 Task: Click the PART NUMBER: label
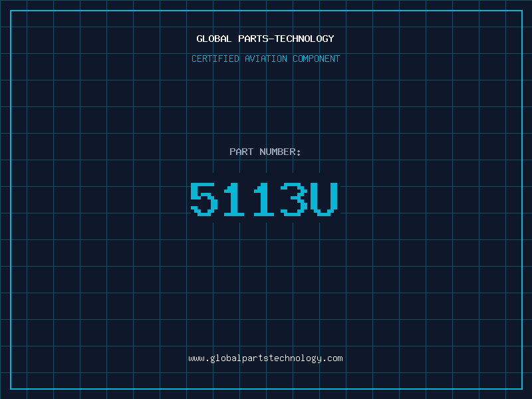click(265, 152)
